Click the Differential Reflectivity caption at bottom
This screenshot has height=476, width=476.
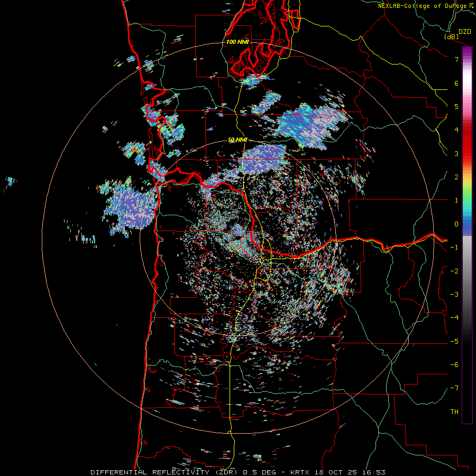click(x=238, y=472)
